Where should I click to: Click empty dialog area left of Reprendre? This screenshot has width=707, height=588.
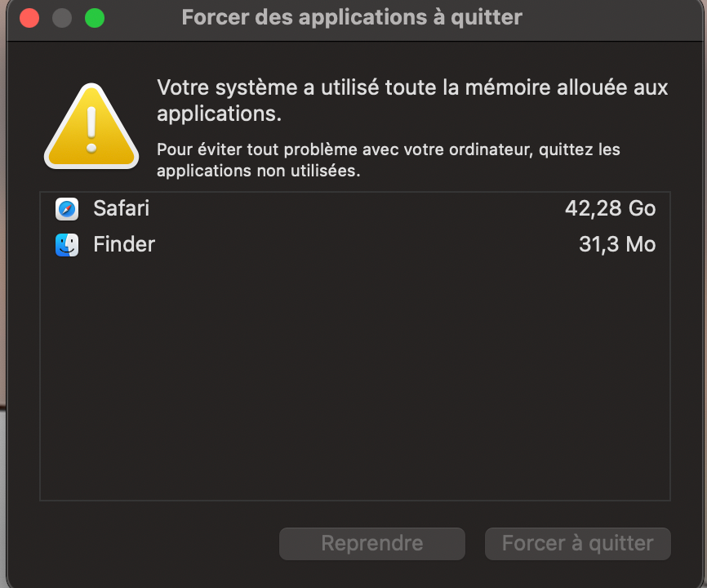155,543
